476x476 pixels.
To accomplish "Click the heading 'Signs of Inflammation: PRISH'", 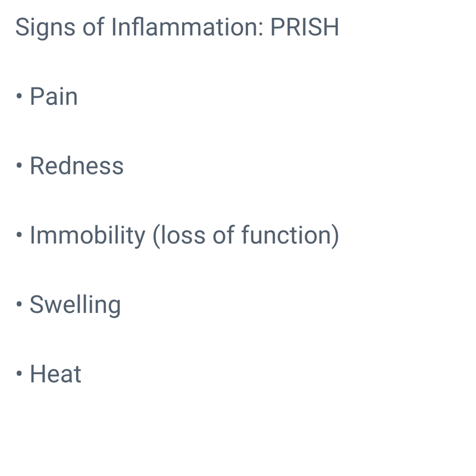I will tap(177, 27).
